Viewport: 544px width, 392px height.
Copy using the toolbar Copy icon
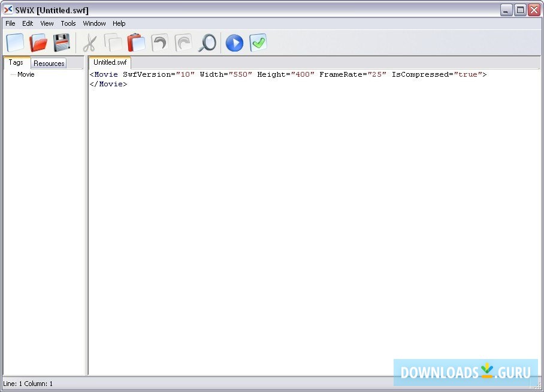[113, 43]
